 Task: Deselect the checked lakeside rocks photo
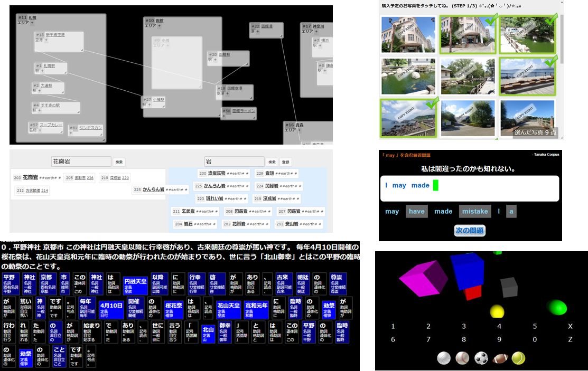pos(408,118)
